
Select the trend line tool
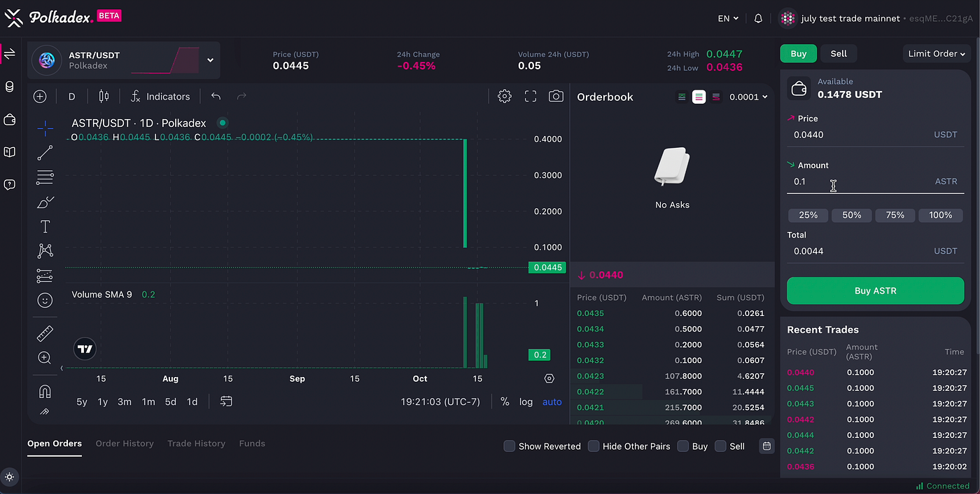pyautogui.click(x=45, y=153)
